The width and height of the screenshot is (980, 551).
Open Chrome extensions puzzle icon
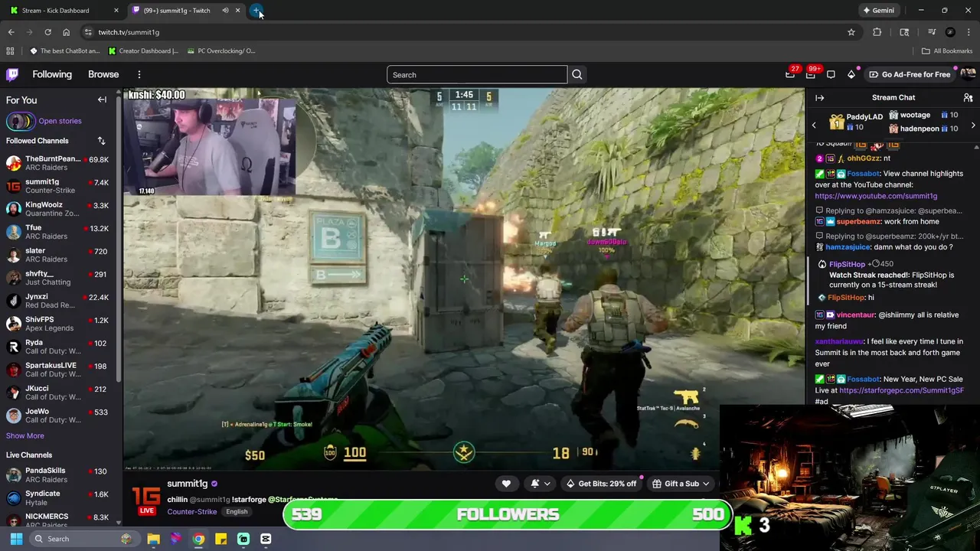pyautogui.click(x=877, y=32)
